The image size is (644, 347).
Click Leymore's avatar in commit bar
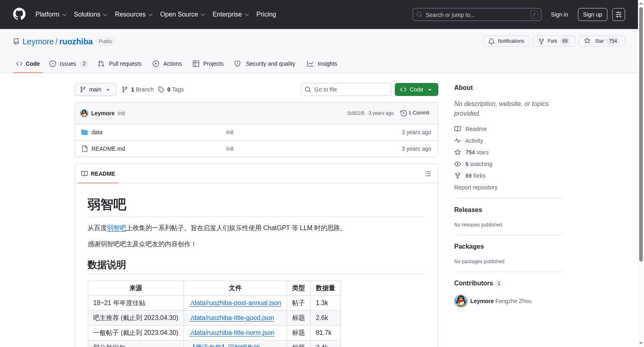click(x=84, y=113)
